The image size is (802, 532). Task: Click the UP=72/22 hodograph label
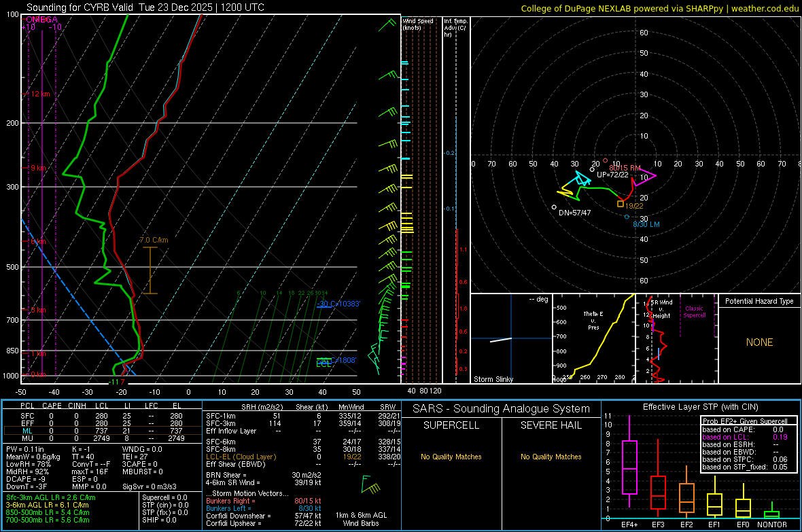[x=612, y=175]
